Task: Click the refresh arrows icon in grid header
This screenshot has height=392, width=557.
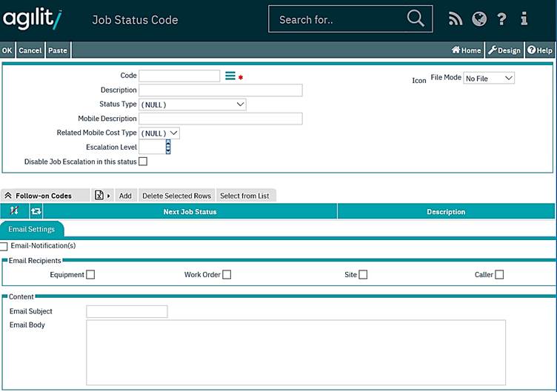Action: (x=36, y=212)
